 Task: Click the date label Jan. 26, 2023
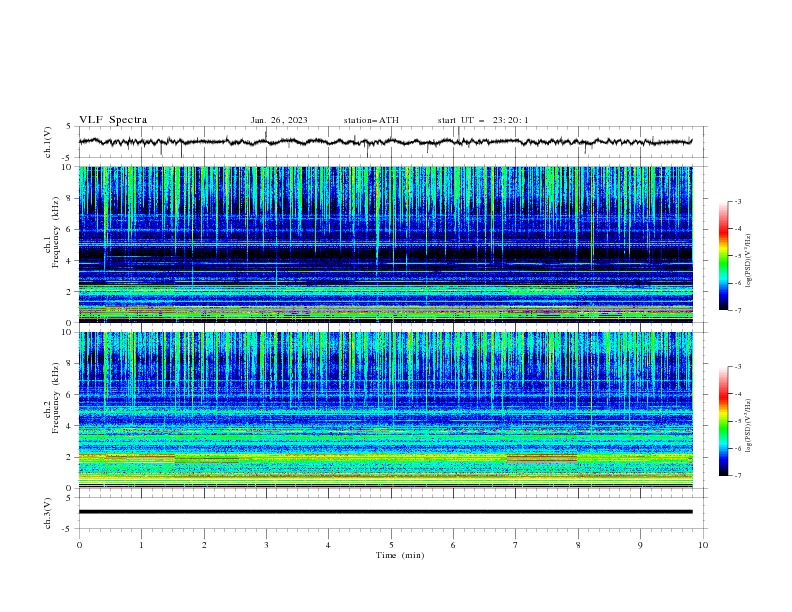[279, 120]
